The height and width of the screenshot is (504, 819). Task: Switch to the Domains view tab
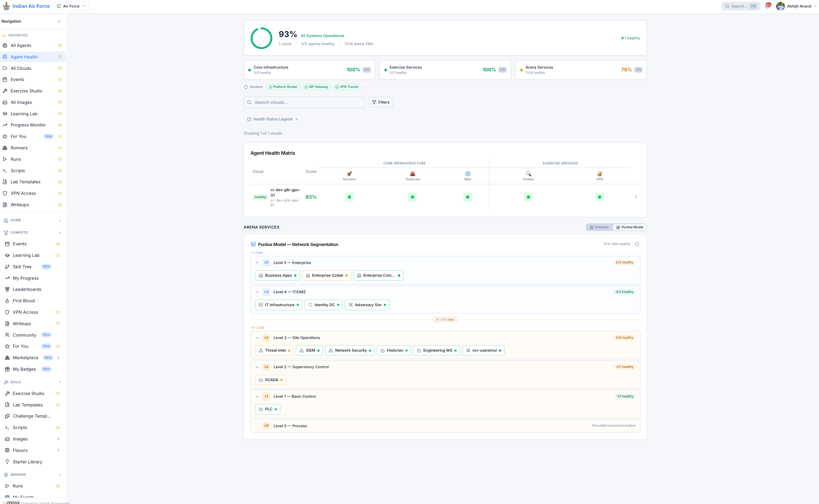point(599,227)
